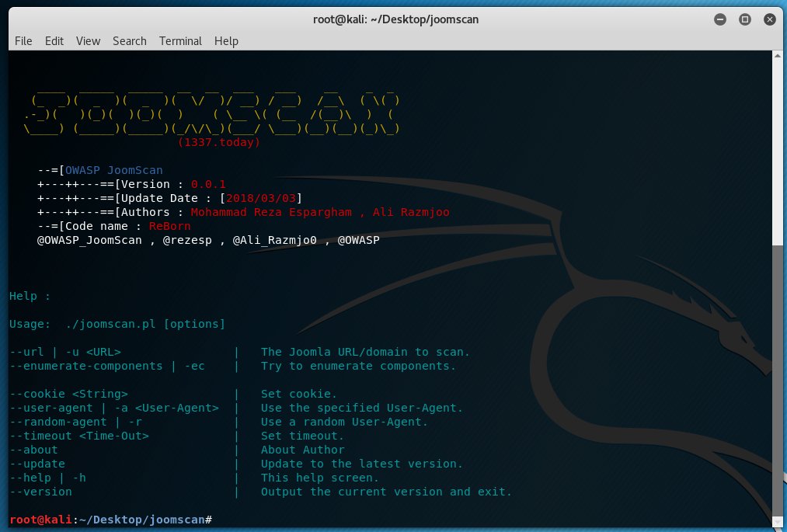This screenshot has height=532, width=787.
Task: Open the Edit menu
Action: (54, 41)
